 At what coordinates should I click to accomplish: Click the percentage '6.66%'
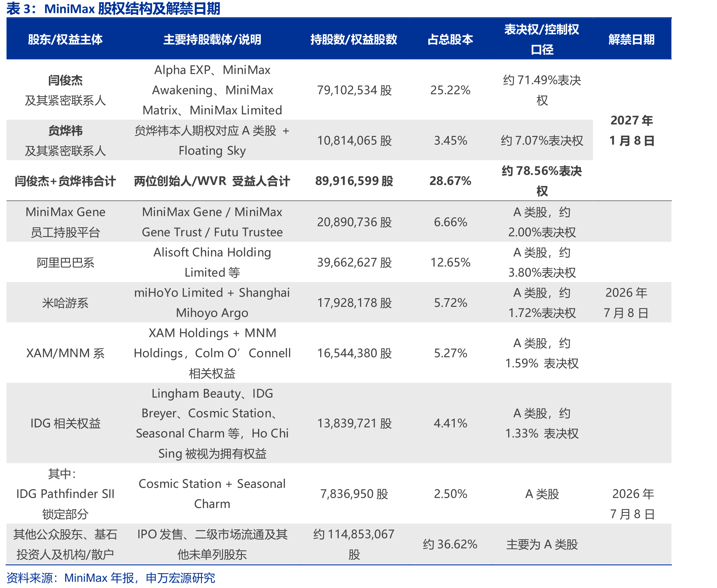[x=451, y=222]
